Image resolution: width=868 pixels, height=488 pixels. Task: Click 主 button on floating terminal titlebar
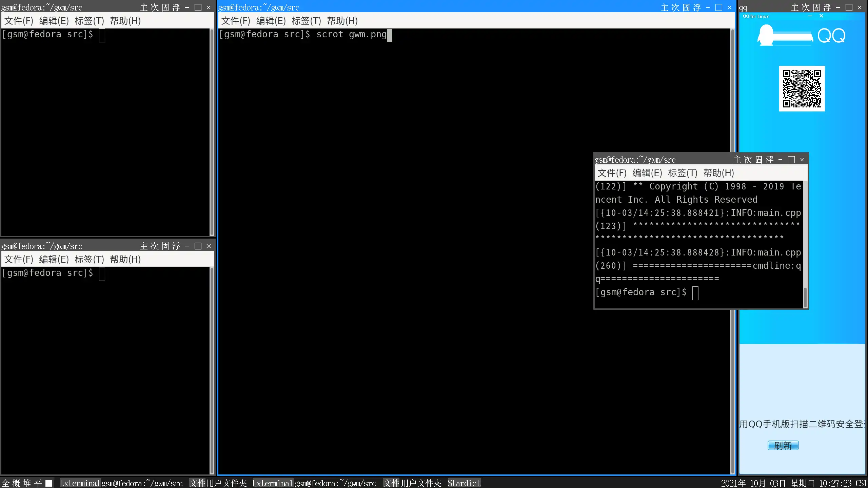[737, 160]
